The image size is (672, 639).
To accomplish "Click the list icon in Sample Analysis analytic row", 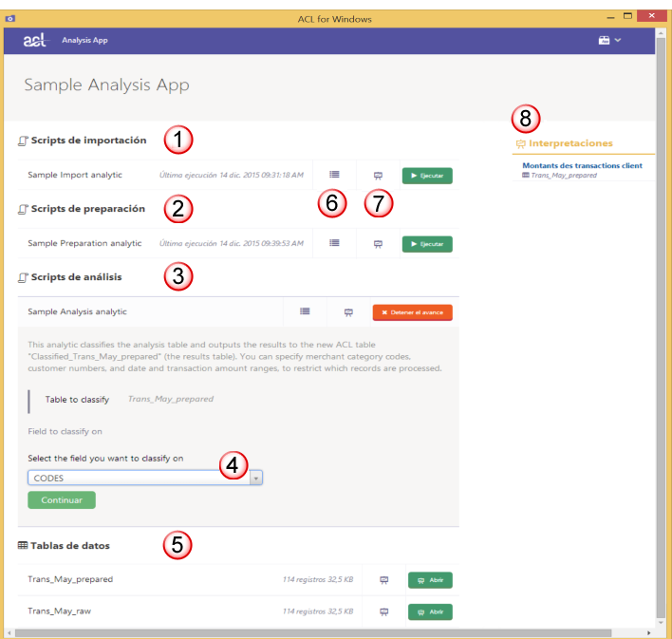I will (305, 311).
